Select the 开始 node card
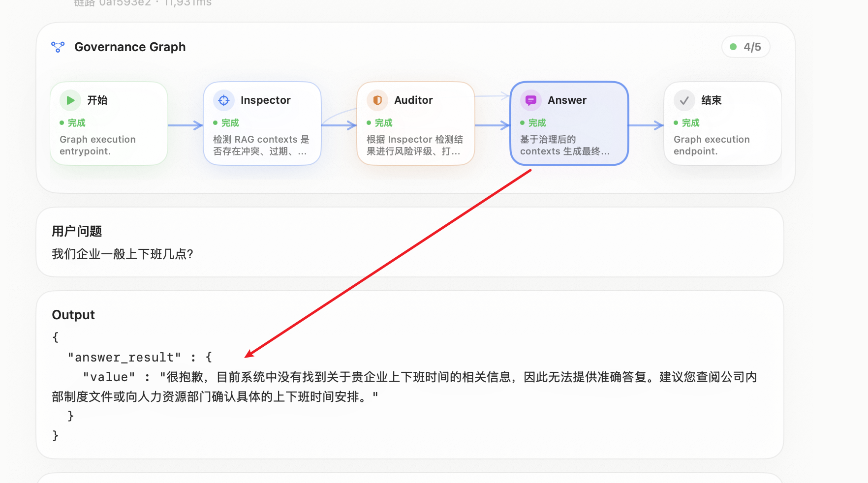Image resolution: width=868 pixels, height=483 pixels. 109,123
